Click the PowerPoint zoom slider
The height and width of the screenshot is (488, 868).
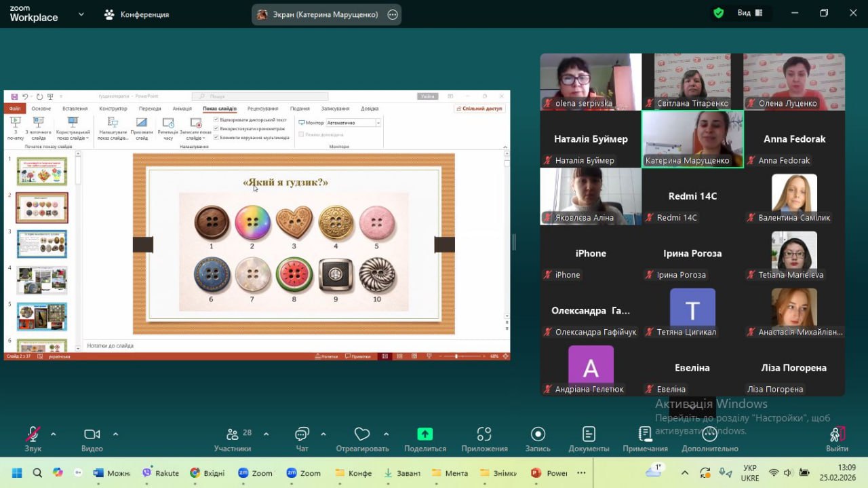tap(456, 356)
